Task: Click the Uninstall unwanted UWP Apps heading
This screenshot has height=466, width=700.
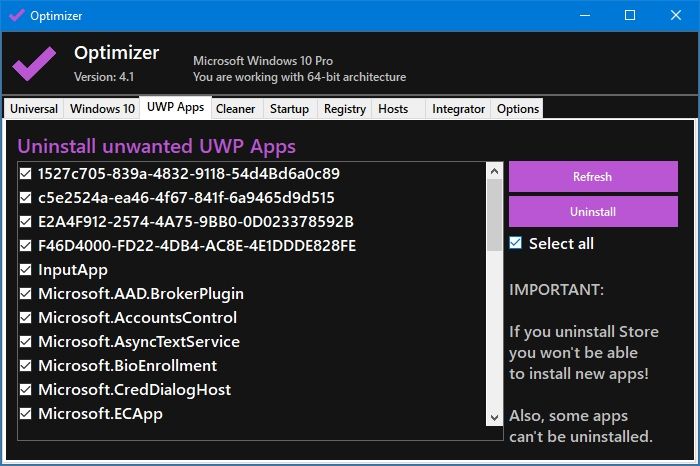Action: coord(157,147)
